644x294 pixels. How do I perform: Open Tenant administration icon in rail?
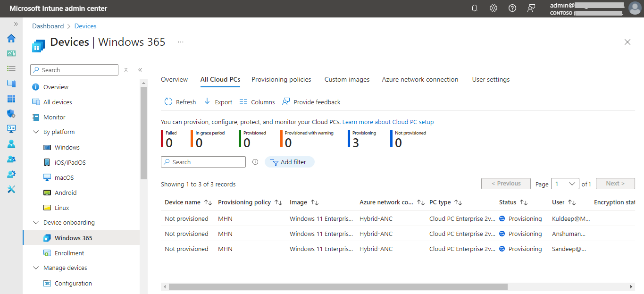(11, 174)
